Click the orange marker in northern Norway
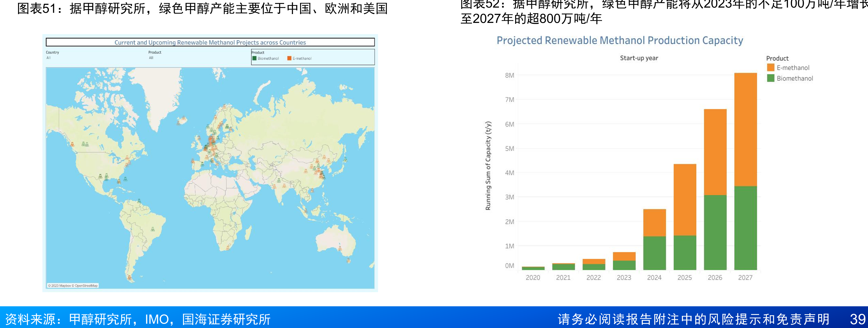This screenshot has height=328, width=868. (x=225, y=106)
